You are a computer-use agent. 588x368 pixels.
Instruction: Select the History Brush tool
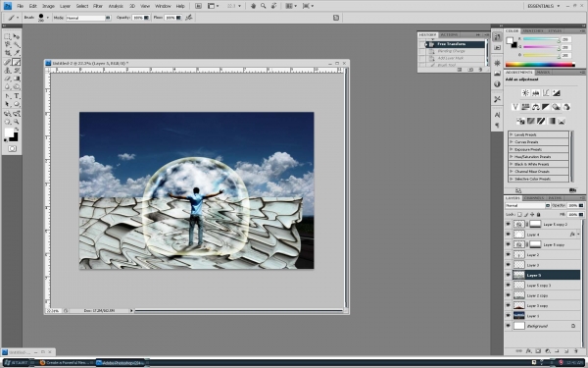tap(16, 71)
